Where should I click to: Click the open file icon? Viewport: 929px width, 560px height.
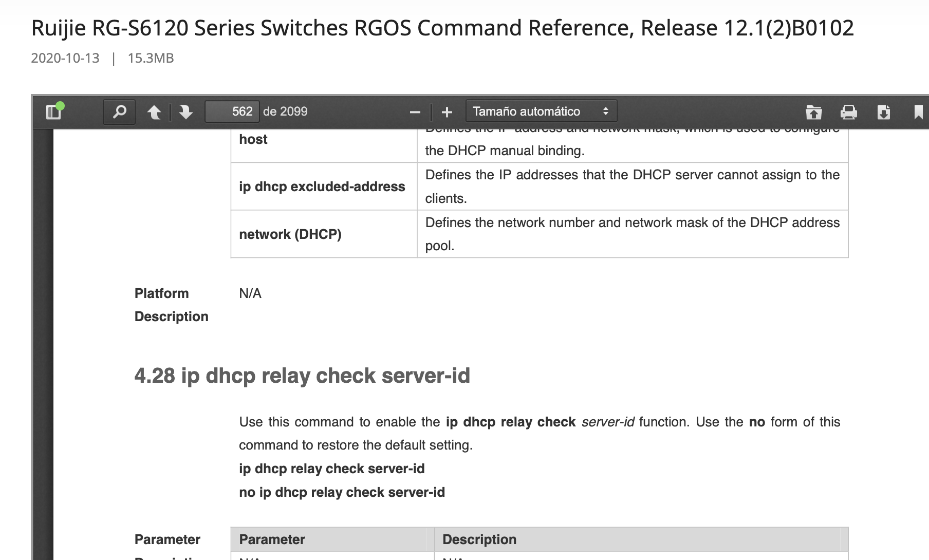click(813, 112)
